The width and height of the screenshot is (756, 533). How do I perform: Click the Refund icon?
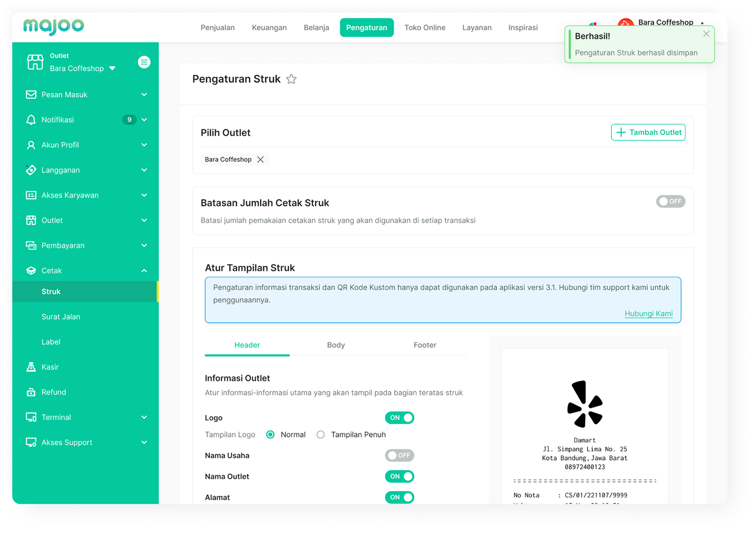coord(31,392)
